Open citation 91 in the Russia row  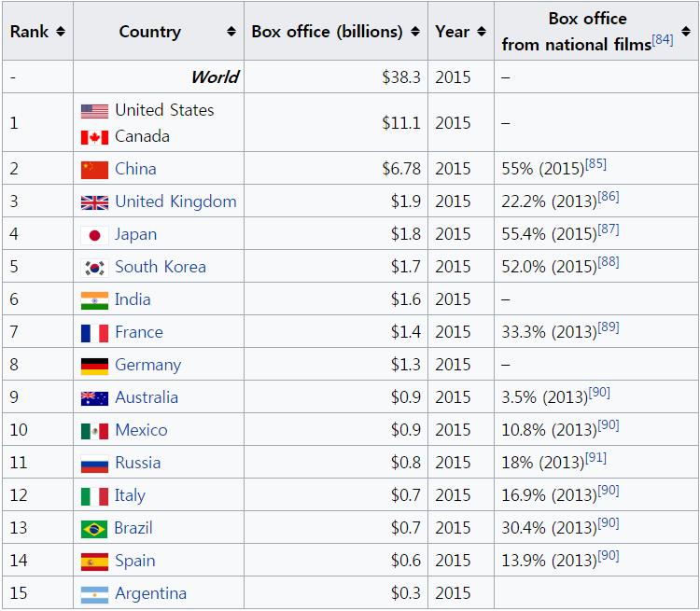click(595, 459)
